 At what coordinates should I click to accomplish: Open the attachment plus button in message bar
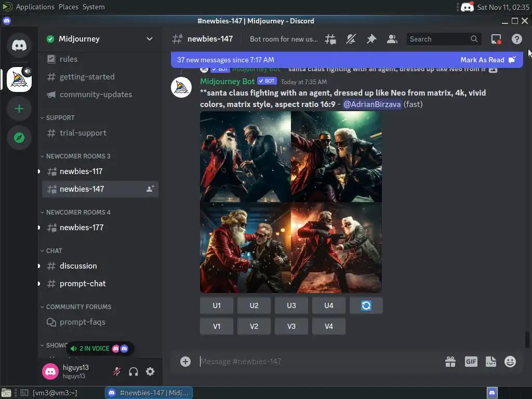(185, 362)
